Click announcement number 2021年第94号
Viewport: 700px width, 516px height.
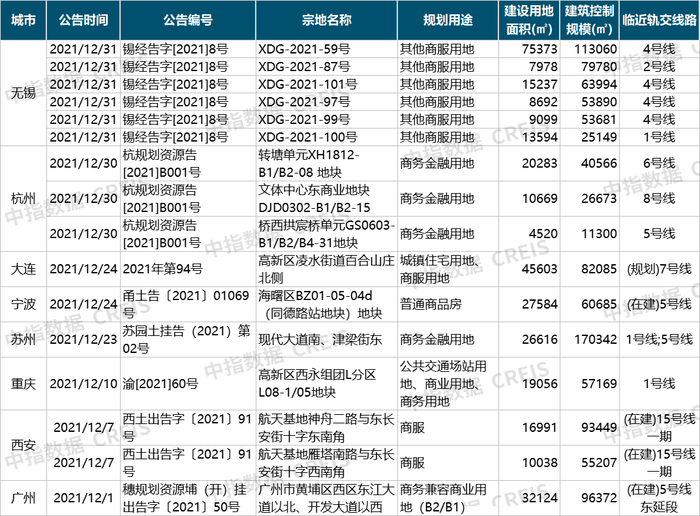tap(162, 269)
